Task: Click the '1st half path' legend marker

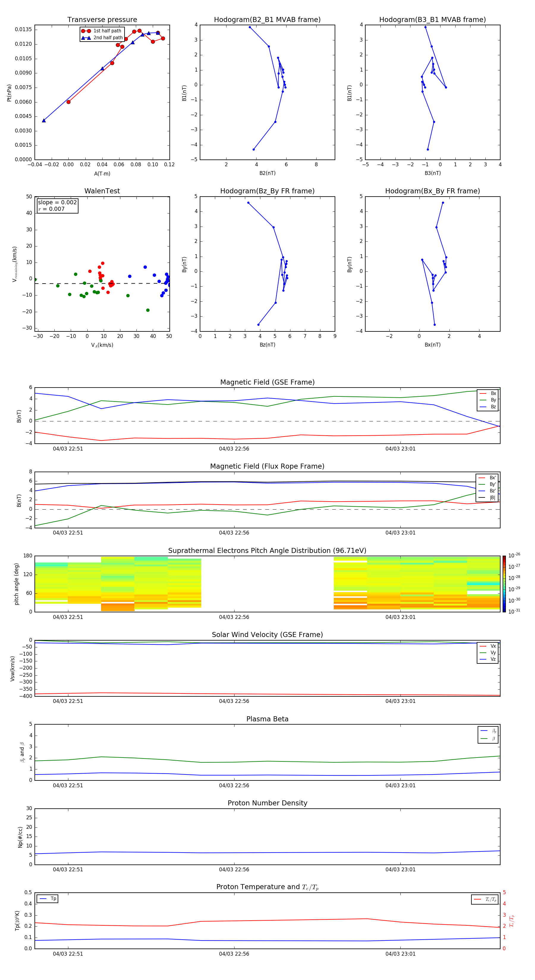Action: coord(86,31)
